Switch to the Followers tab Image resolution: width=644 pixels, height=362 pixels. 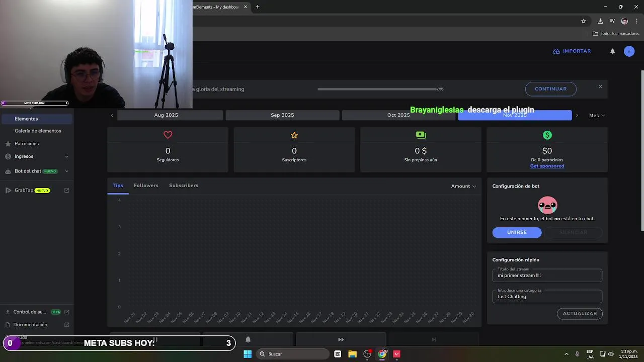click(x=146, y=186)
